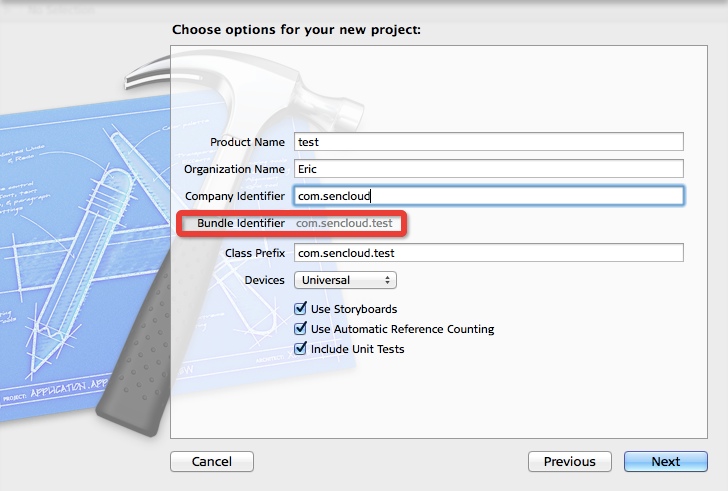Viewport: 728px width, 491px height.
Task: Select the Company Identifier input field
Action: [488, 197]
